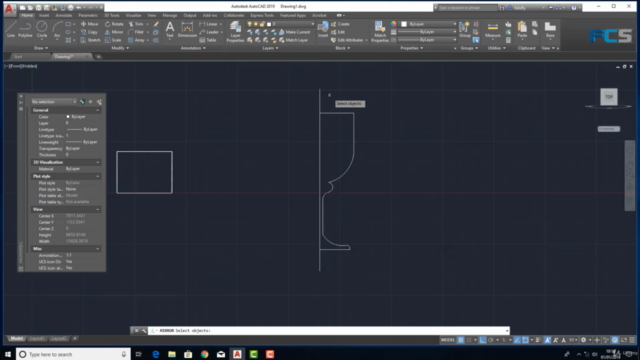Click the Leader tool
This screenshot has width=640, height=360.
(x=209, y=32)
